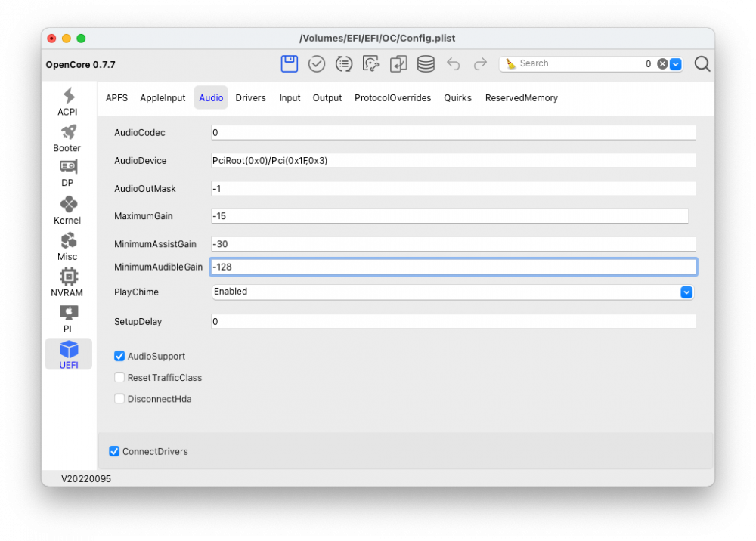Click the refresh document icon in toolbar
The image size is (756, 541).
pos(370,63)
